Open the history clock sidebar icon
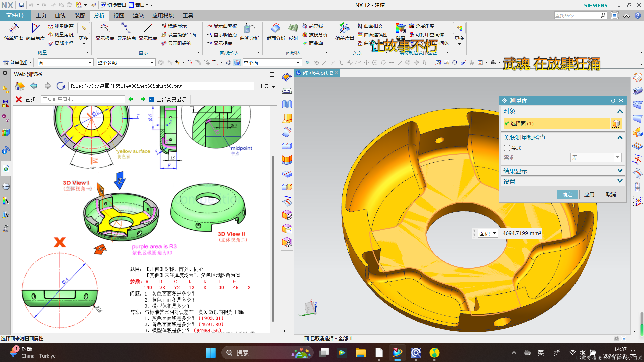 click(6, 186)
